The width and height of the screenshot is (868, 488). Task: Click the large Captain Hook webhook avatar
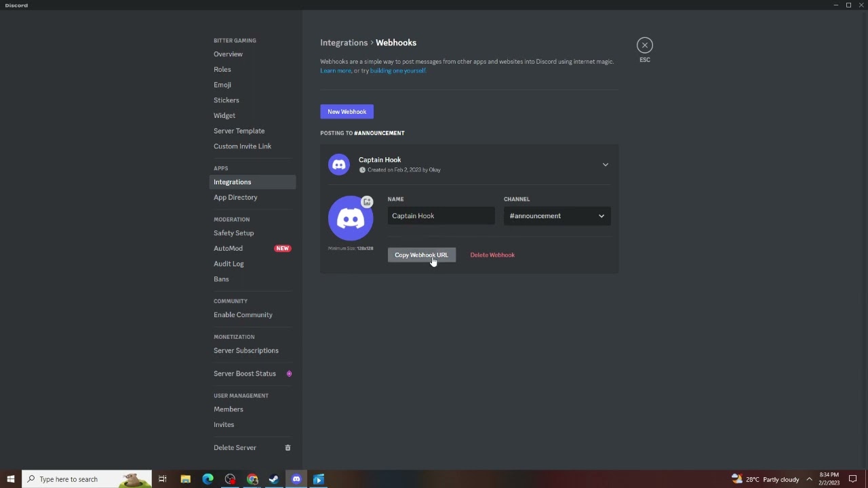pyautogui.click(x=351, y=218)
